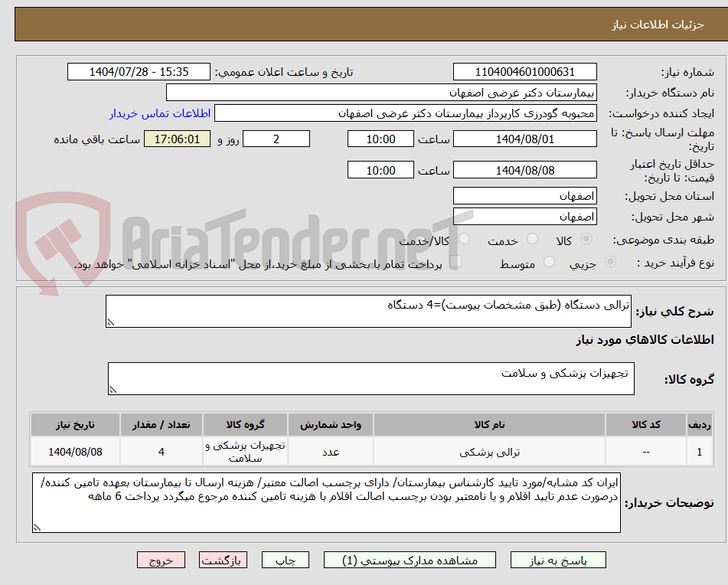Click the چاپ button

[285, 560]
